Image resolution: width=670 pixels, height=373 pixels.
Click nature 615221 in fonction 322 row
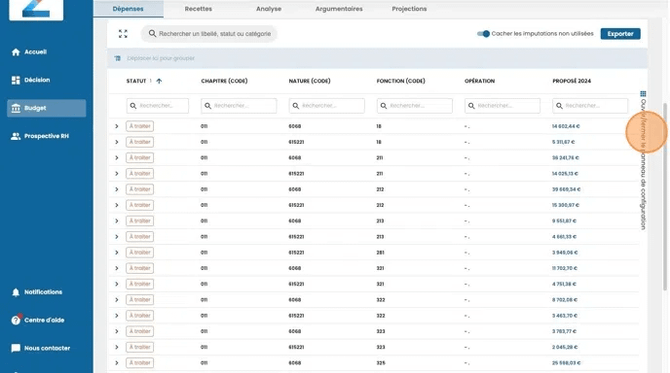tap(296, 316)
